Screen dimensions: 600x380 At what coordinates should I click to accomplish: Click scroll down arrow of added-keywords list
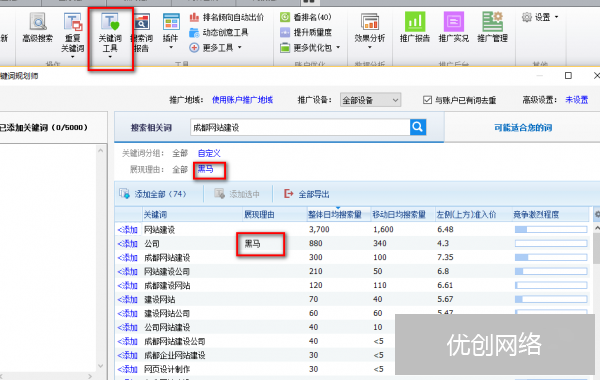tap(101, 366)
